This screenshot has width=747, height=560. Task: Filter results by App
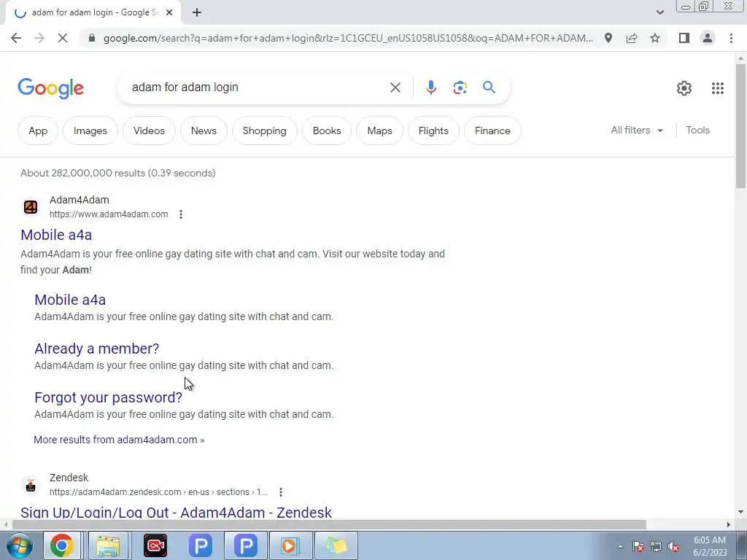pyautogui.click(x=38, y=131)
